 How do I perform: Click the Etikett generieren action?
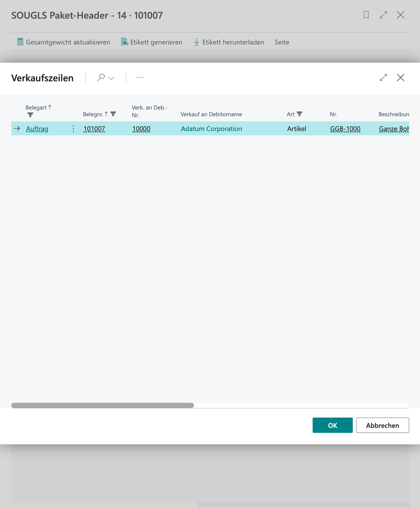(152, 42)
